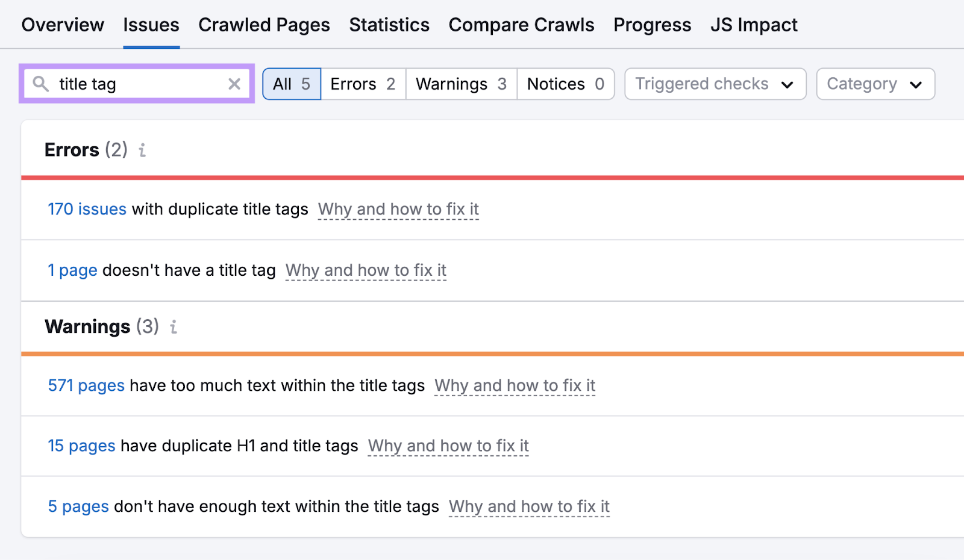This screenshot has height=560, width=964.
Task: Open the Crawled Pages tab
Action: 264,25
